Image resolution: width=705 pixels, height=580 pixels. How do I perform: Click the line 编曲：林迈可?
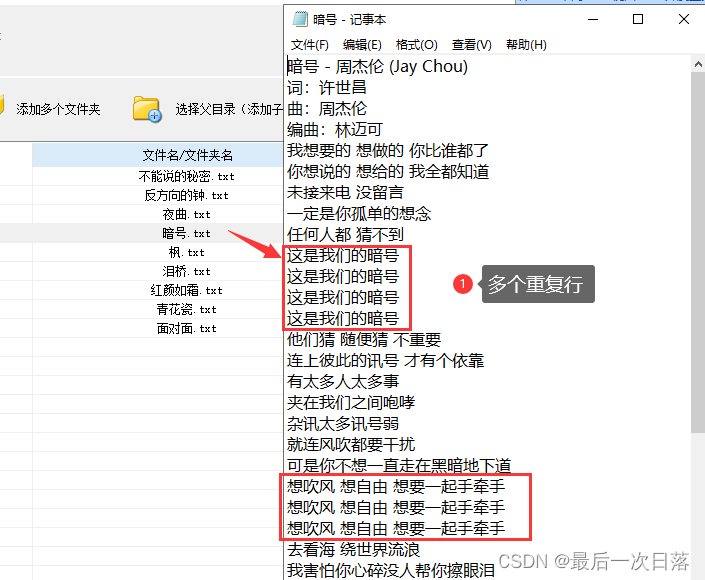[335, 130]
